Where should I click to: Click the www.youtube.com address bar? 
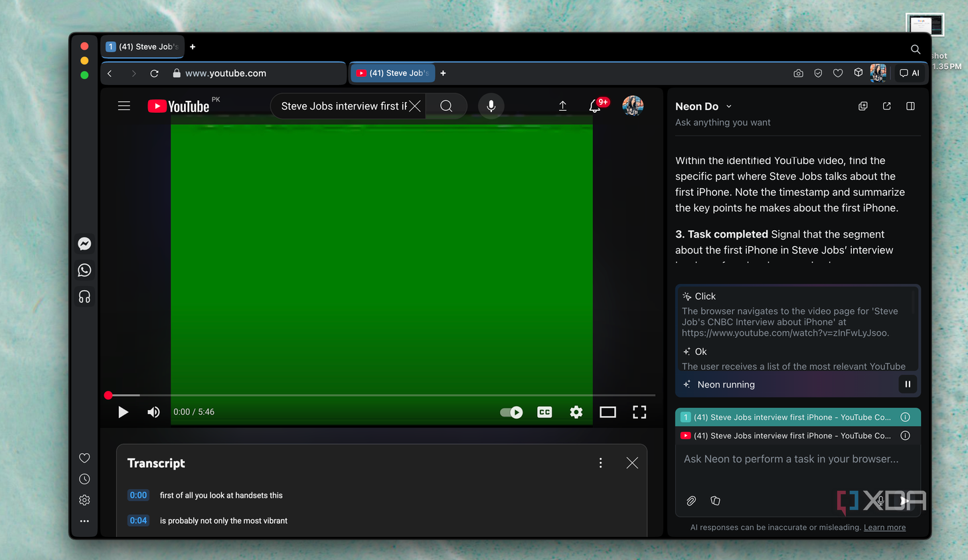point(226,74)
